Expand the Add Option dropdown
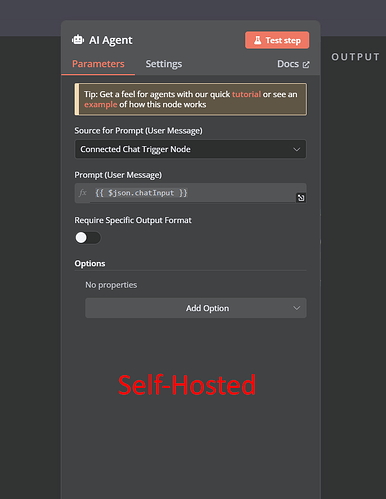This screenshot has width=386, height=499. pyautogui.click(x=196, y=308)
